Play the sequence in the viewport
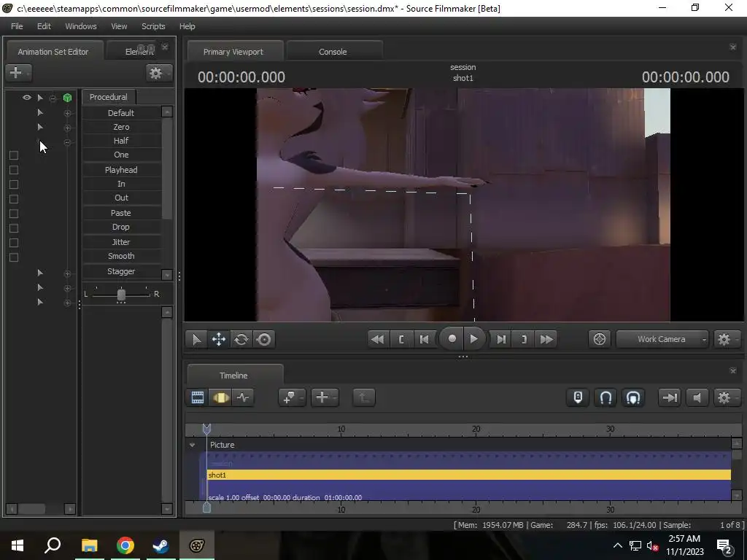 (473, 338)
